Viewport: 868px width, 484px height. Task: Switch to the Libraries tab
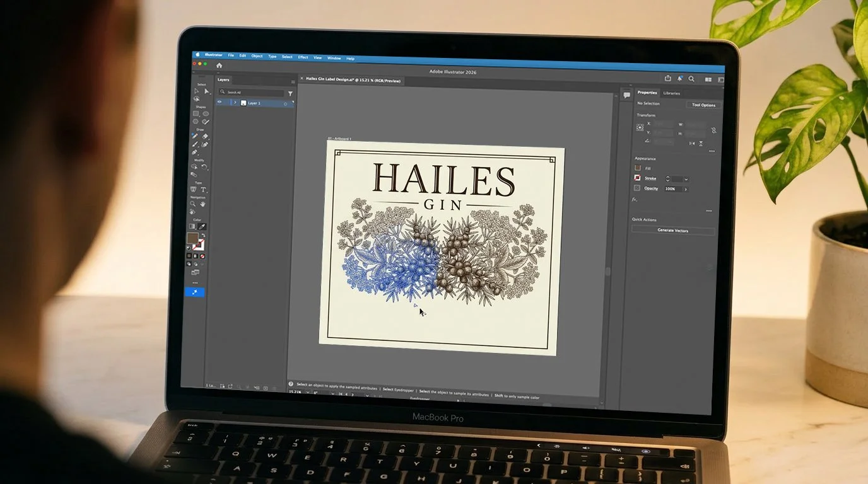coord(672,93)
